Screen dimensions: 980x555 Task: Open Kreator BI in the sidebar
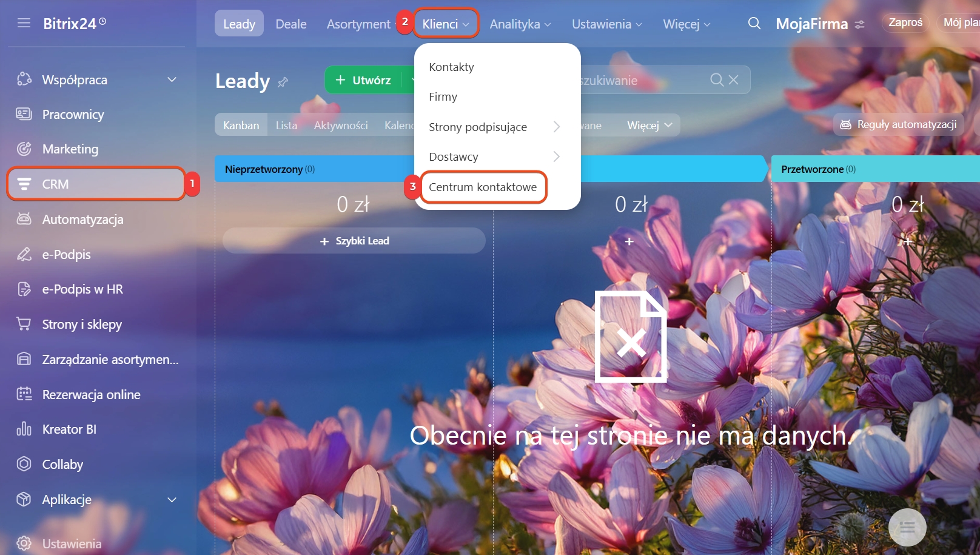pyautogui.click(x=69, y=429)
